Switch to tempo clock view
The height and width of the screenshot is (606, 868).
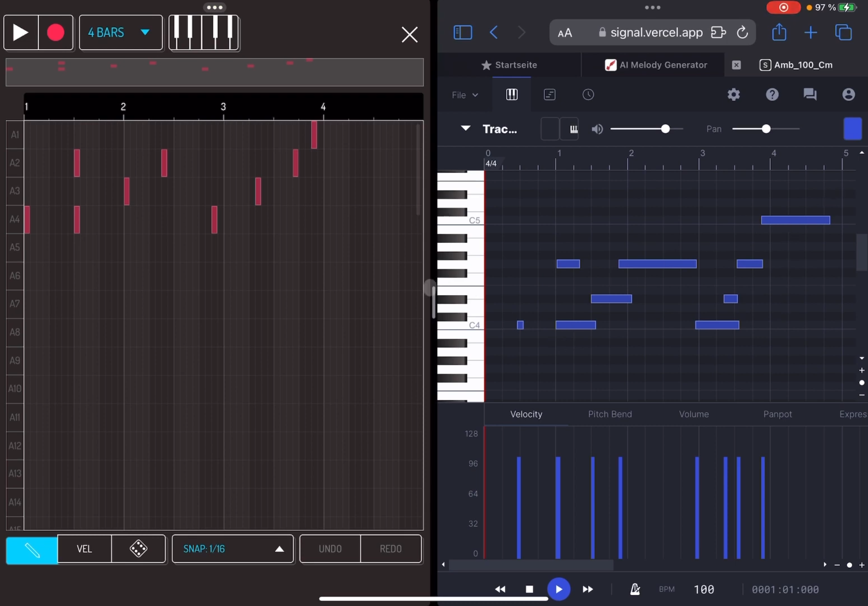588,94
